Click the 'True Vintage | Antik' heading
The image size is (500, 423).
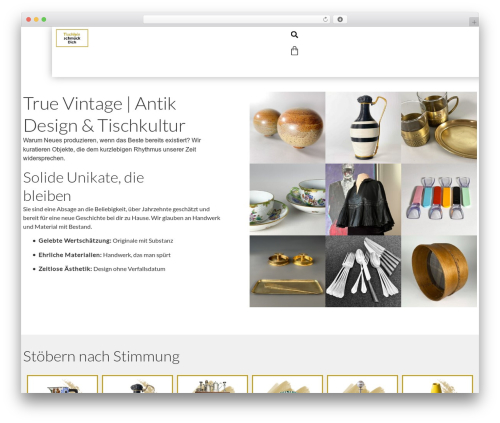coord(99,104)
